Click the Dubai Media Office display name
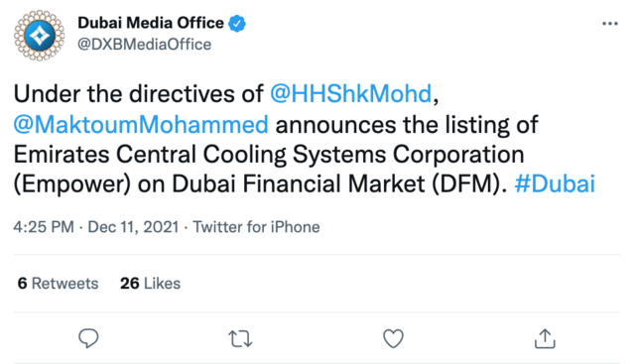This screenshot has height=364, width=635. 151,23
